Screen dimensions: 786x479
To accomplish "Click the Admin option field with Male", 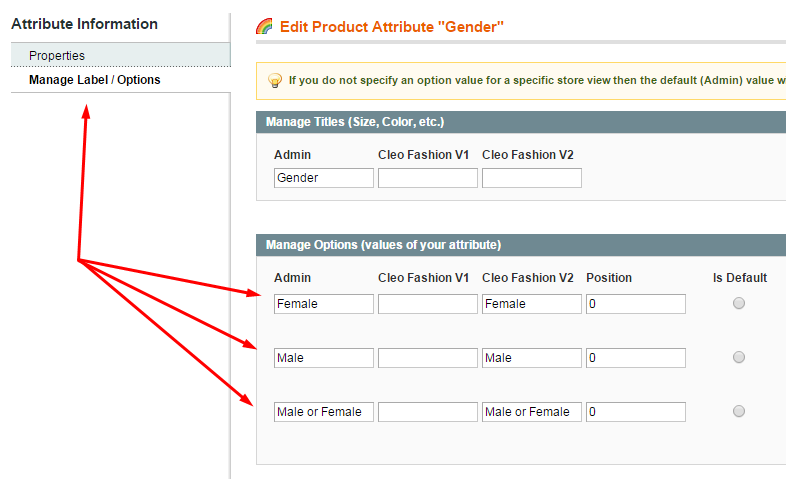I will pos(324,358).
